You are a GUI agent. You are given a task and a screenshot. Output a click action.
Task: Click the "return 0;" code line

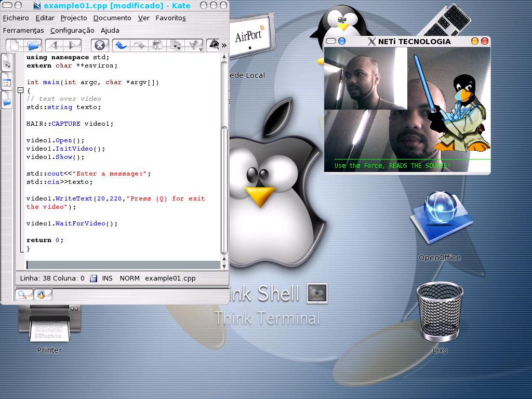click(x=45, y=240)
